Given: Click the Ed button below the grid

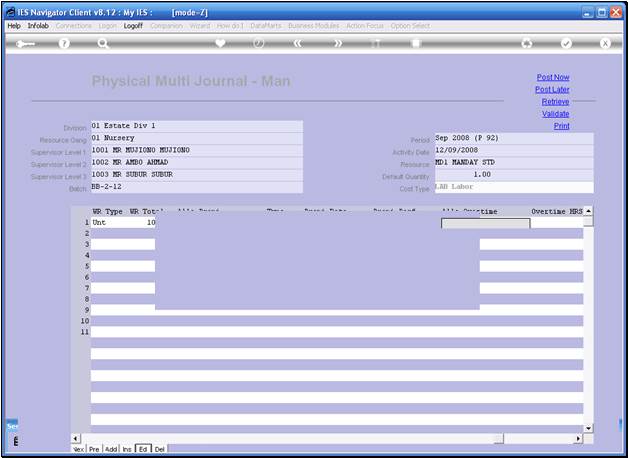Looking at the screenshot, I should click(143, 449).
